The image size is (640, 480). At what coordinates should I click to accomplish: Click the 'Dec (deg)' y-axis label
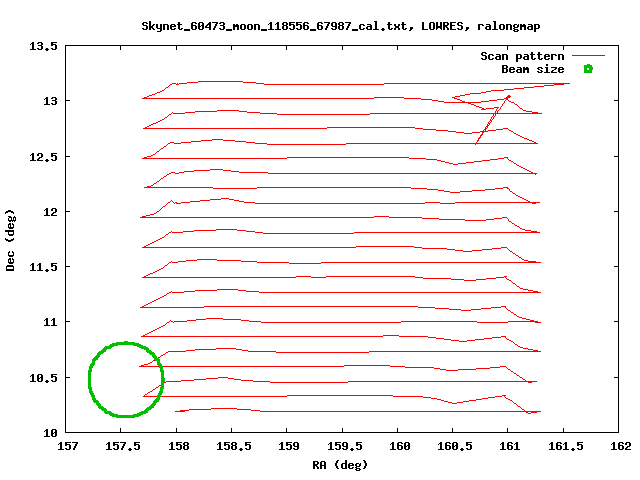(x=10, y=240)
